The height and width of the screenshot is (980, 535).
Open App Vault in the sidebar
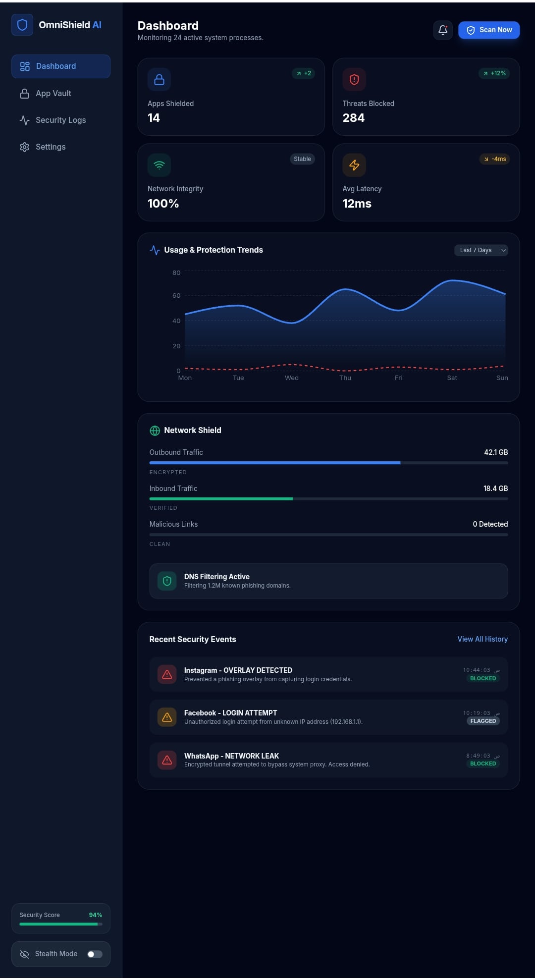coord(53,93)
